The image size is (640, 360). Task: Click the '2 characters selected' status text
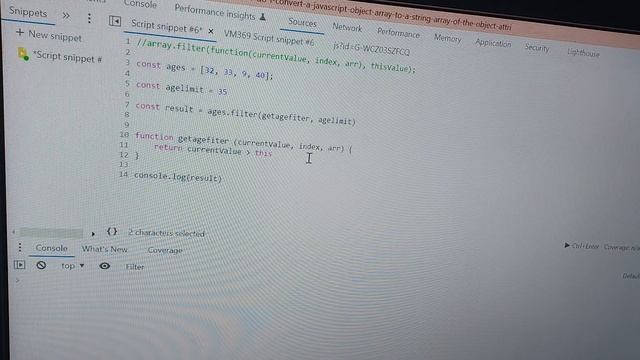pyautogui.click(x=166, y=233)
